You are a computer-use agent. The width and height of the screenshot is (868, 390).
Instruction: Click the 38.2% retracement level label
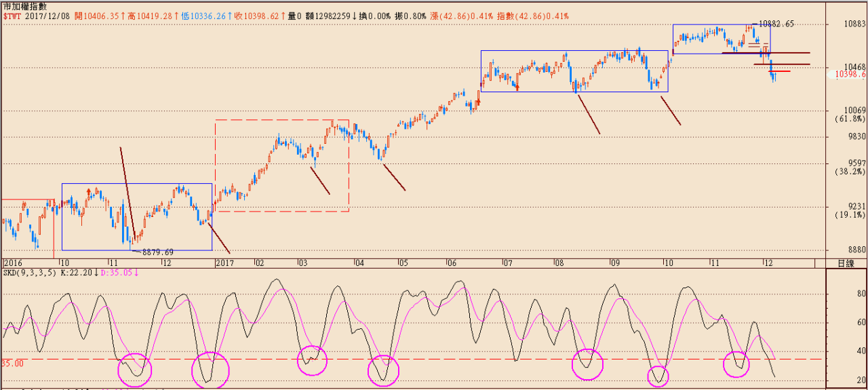[850, 172]
